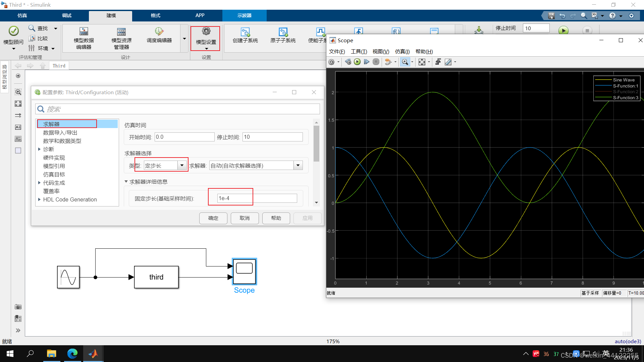Click the fixed step size input field
The height and width of the screenshot is (362, 644).
[257, 198]
